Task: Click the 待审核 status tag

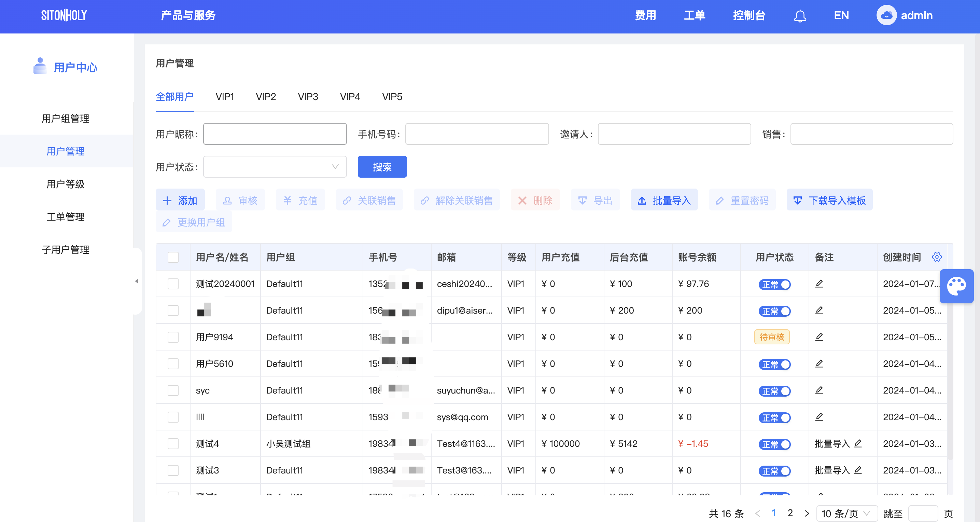Action: [771, 337]
